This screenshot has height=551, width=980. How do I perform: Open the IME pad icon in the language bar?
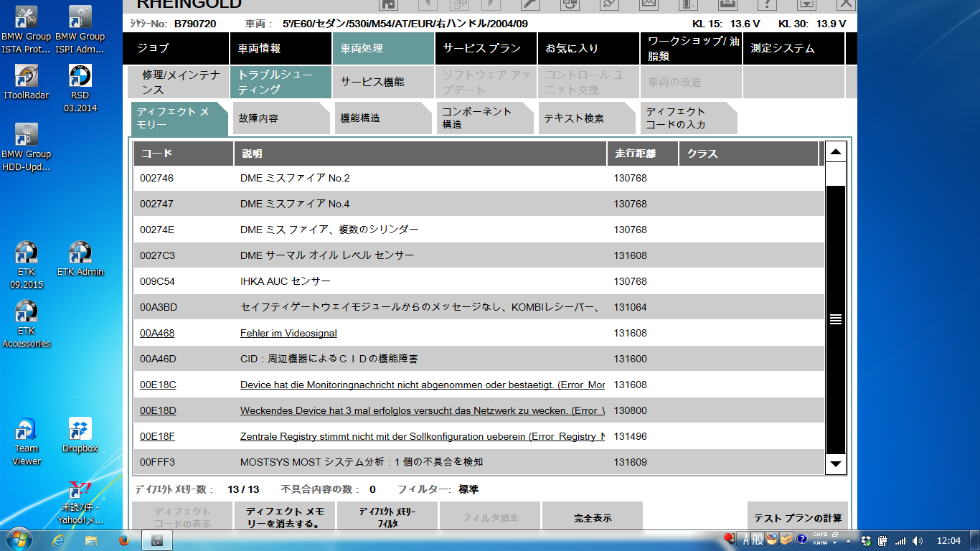(x=773, y=539)
